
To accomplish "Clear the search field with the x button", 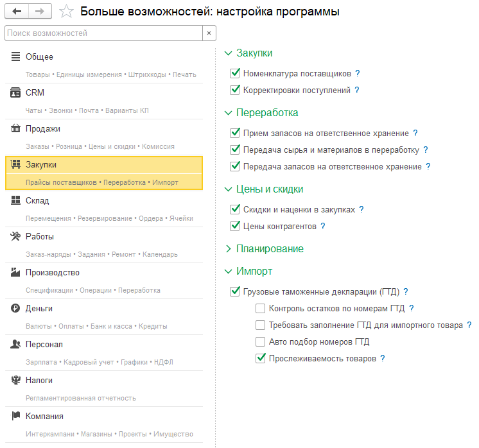I will [209, 33].
